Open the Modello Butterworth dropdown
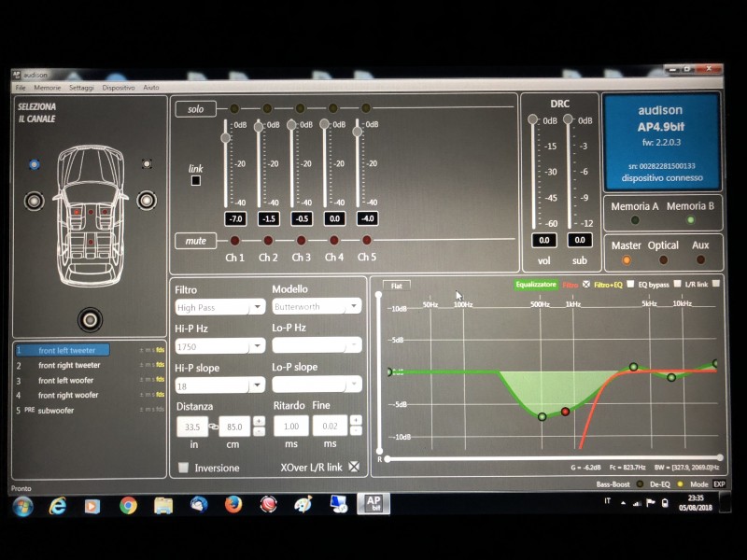The width and height of the screenshot is (747, 560). coord(317,306)
